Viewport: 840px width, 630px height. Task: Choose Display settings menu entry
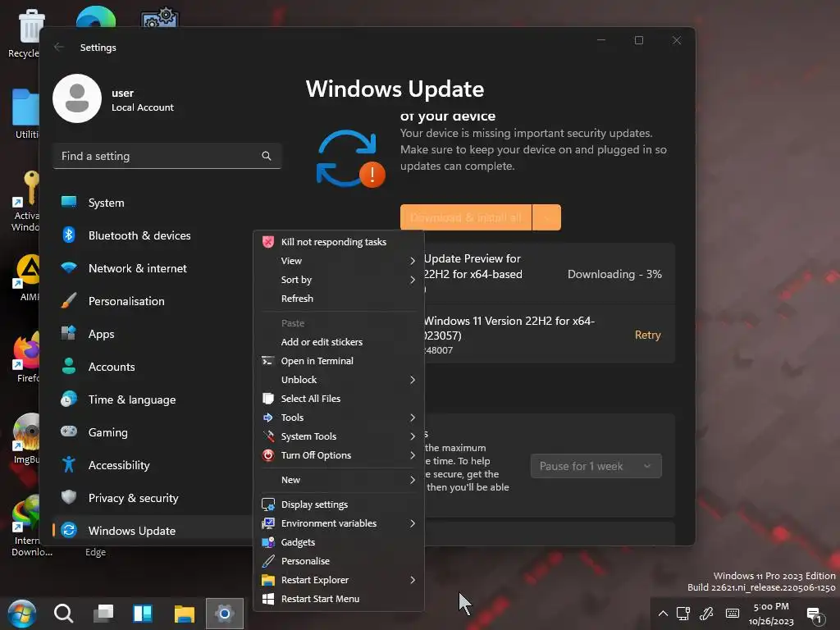[339, 504]
